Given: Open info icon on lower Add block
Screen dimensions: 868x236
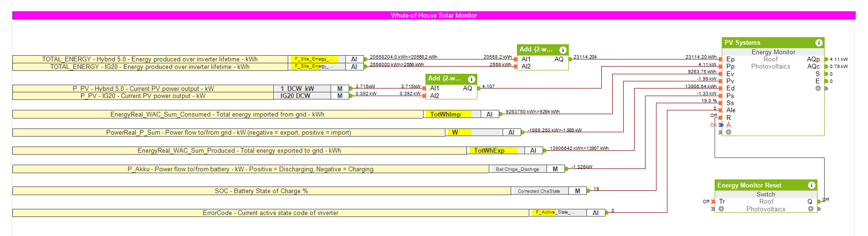Looking at the screenshot, I should (471, 79).
